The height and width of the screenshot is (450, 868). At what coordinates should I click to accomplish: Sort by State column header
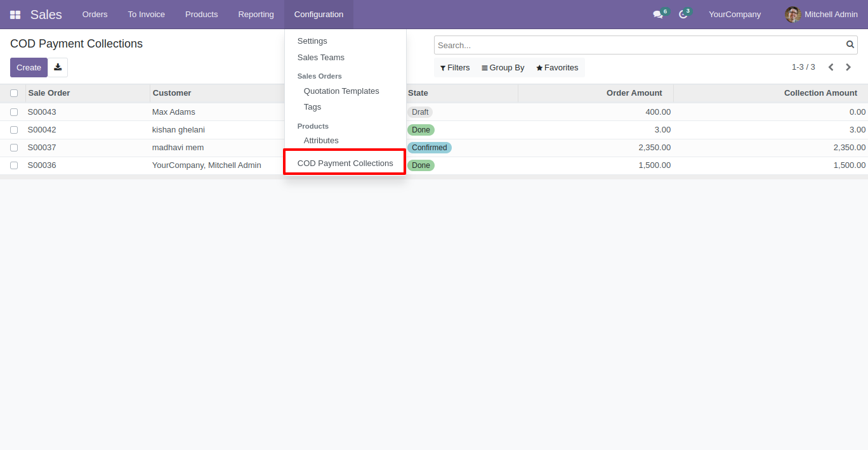[461, 93]
